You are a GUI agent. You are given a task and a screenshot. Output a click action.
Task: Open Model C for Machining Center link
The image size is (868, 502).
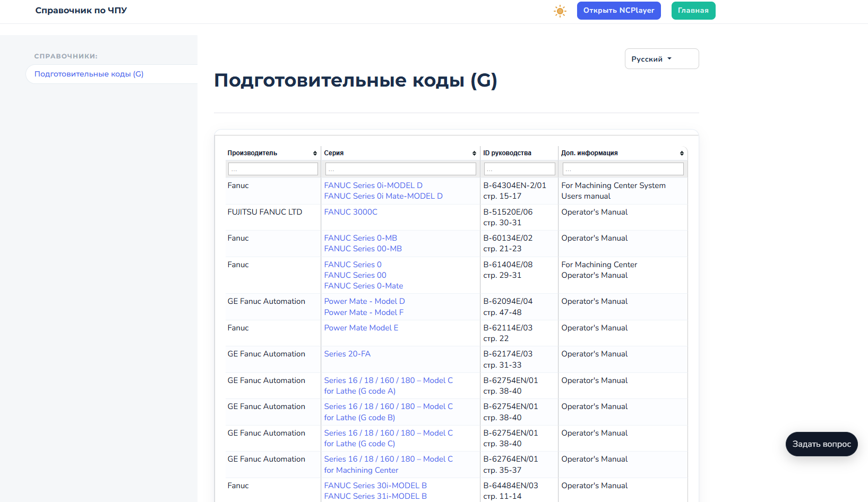point(389,464)
